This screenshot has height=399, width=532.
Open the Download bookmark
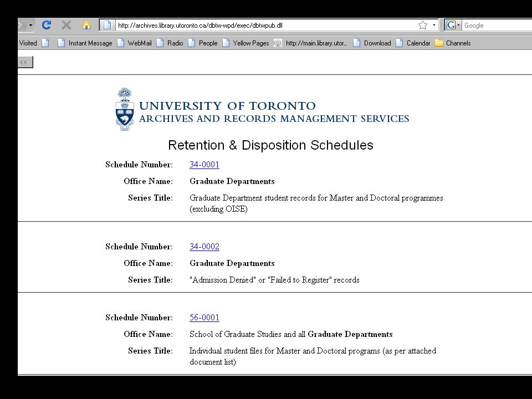[x=372, y=43]
